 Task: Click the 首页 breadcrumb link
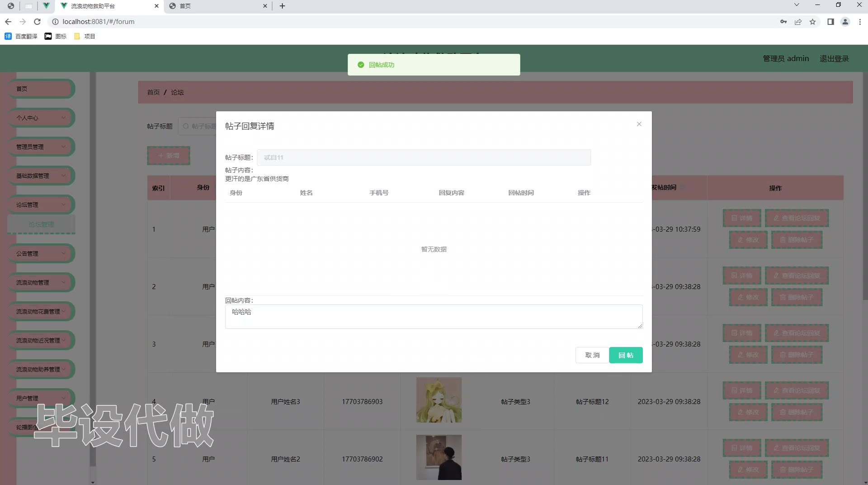[x=153, y=92]
